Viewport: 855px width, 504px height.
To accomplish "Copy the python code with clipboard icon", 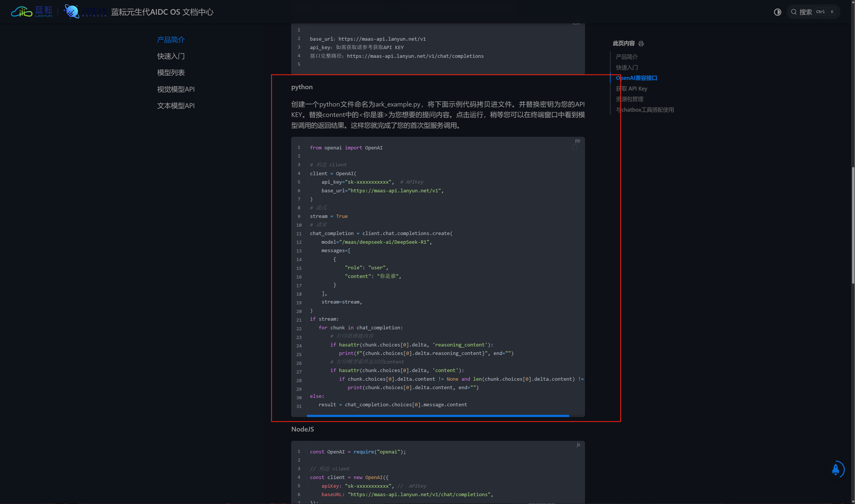I will pyautogui.click(x=574, y=147).
